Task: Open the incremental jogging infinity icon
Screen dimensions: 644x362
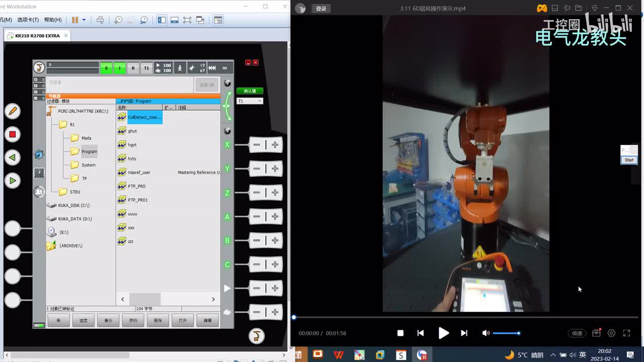Action: [224, 68]
